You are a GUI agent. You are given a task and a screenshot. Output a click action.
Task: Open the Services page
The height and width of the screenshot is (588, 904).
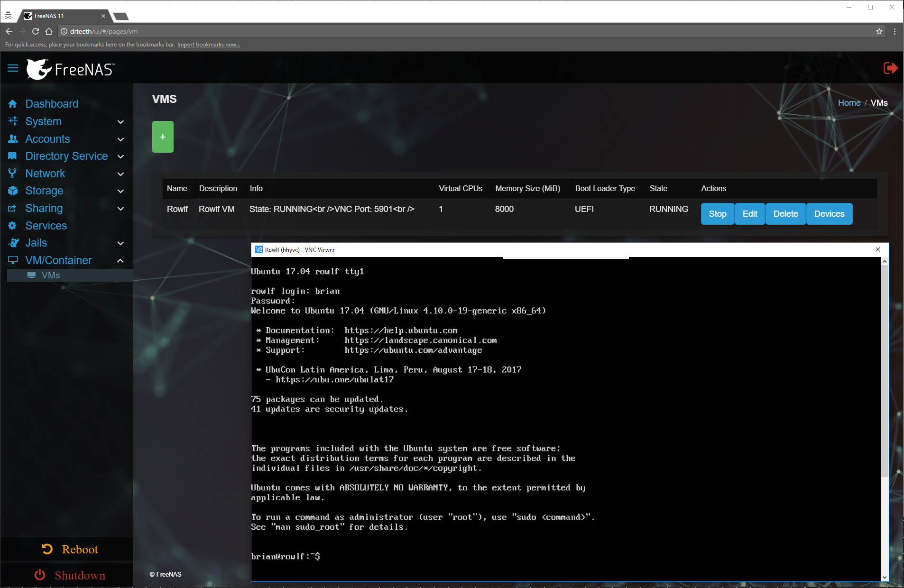pyautogui.click(x=46, y=226)
